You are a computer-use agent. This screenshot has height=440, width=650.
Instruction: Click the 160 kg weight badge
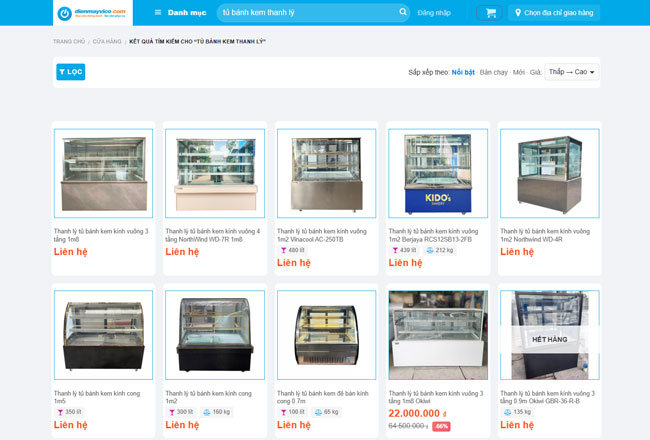[216, 412]
